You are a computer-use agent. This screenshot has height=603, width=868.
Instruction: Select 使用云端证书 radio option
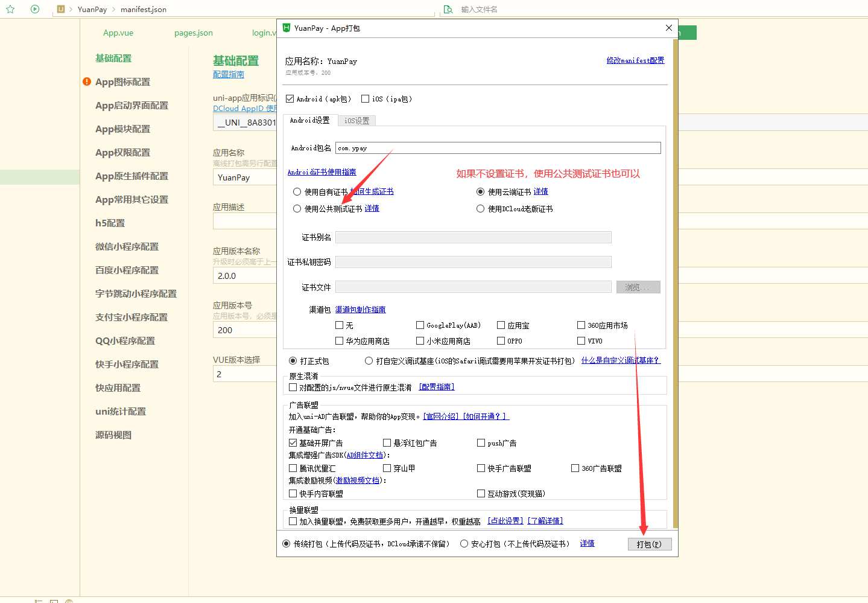point(480,192)
